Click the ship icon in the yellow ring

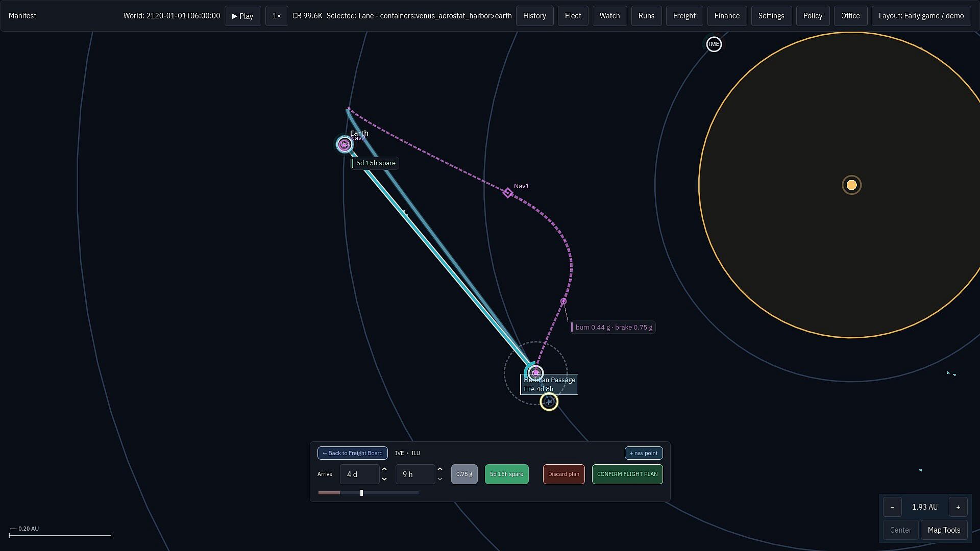click(549, 402)
